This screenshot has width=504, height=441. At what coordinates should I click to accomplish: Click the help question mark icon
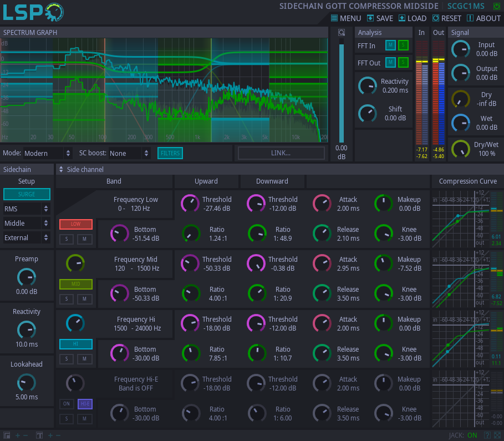487,435
